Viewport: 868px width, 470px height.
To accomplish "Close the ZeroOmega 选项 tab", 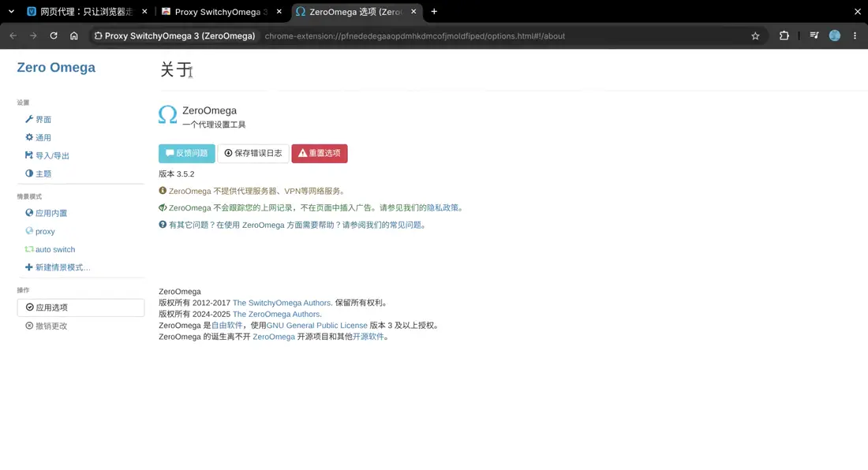I will click(413, 12).
